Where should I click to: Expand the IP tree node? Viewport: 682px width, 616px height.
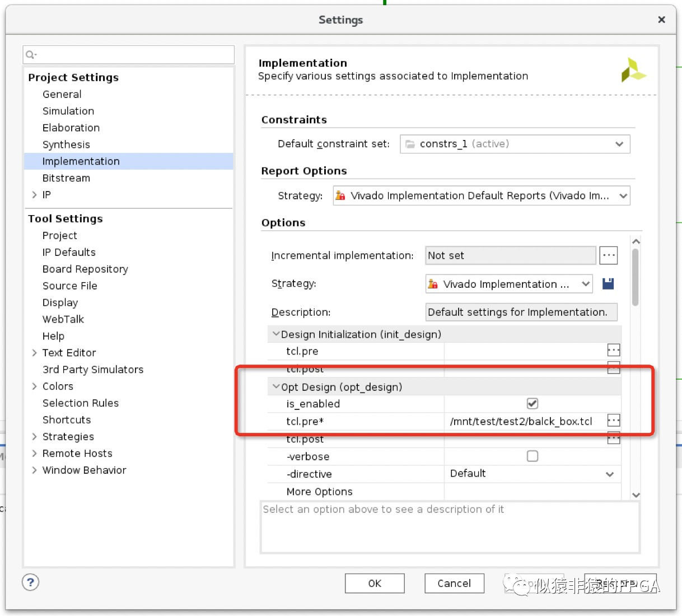(34, 195)
